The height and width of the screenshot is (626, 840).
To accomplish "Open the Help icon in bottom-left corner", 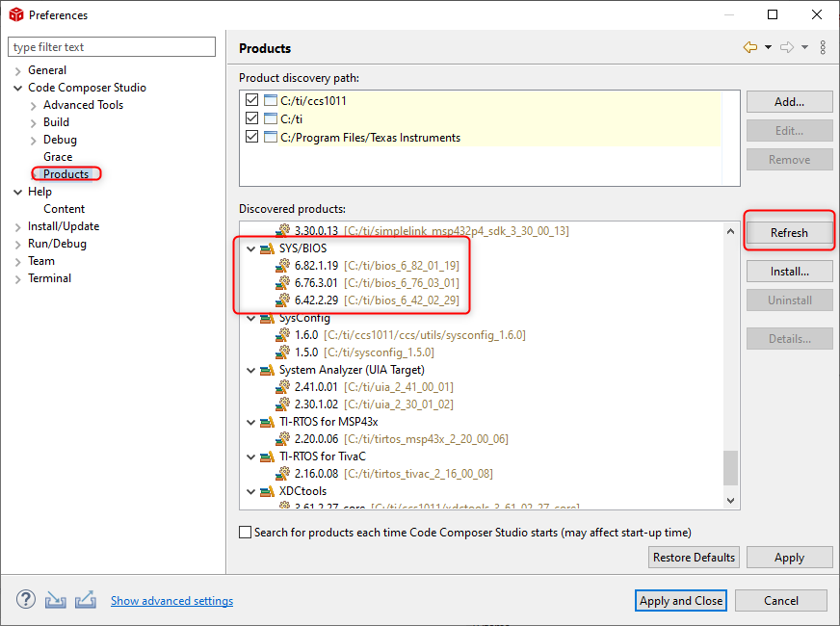I will click(x=26, y=599).
